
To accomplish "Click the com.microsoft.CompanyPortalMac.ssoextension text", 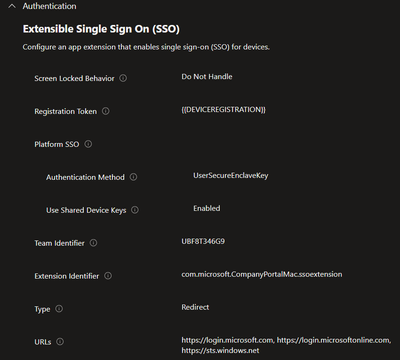I will 262,274.
